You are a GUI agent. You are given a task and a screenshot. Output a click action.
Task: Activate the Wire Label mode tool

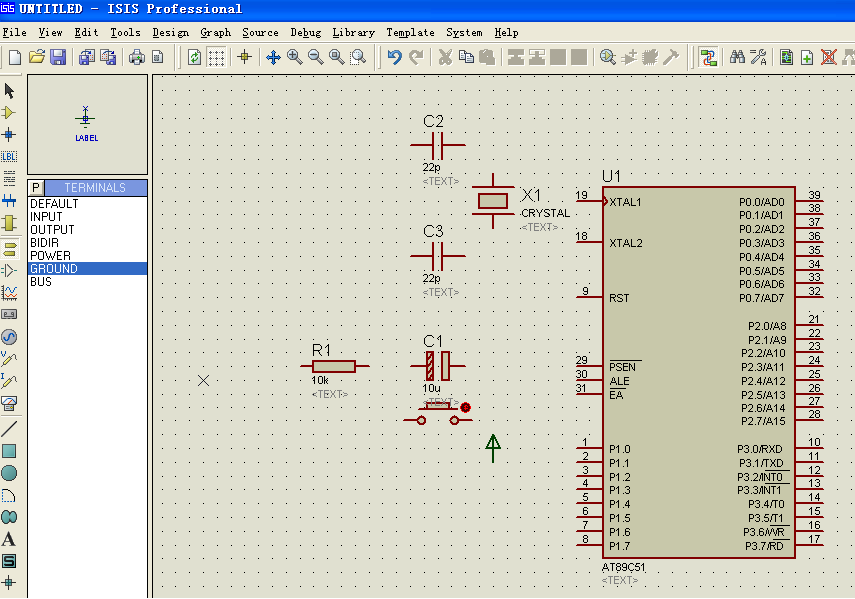(9, 157)
